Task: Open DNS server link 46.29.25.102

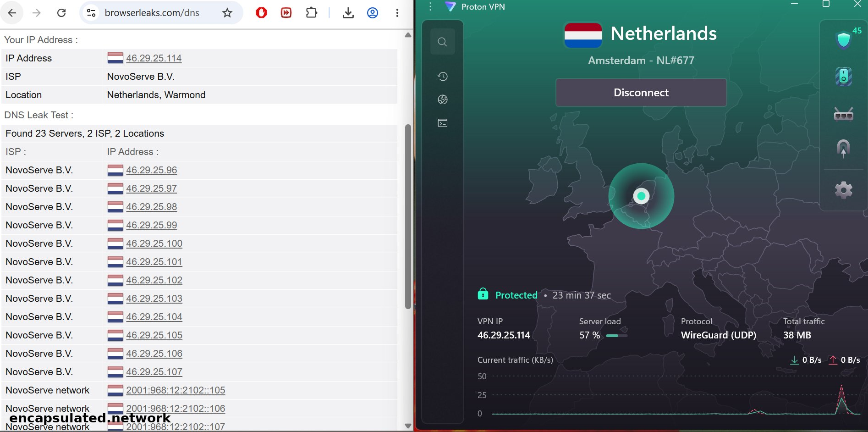Action: [x=154, y=280]
